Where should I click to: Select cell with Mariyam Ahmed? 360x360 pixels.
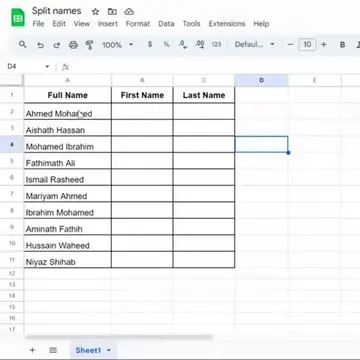click(x=68, y=194)
